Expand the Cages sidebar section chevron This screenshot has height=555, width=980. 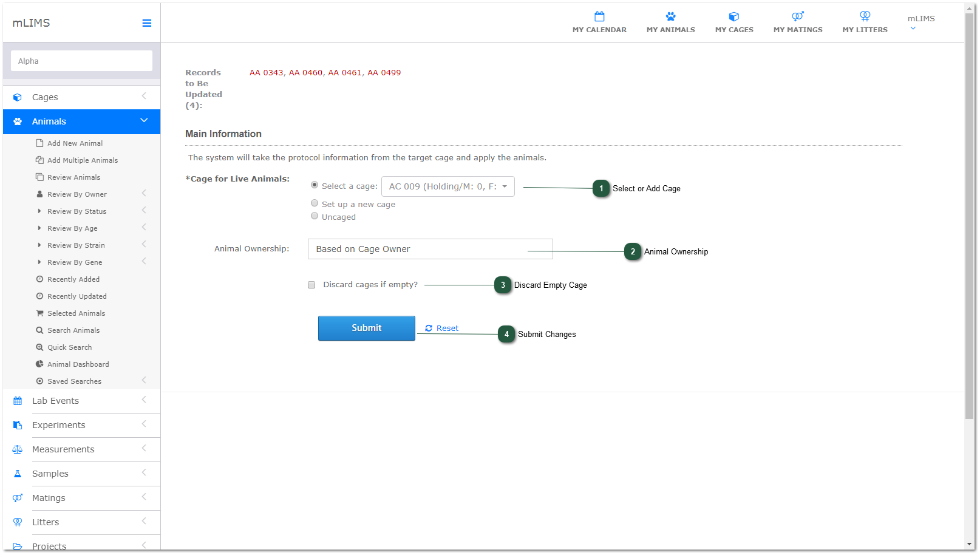[144, 96]
